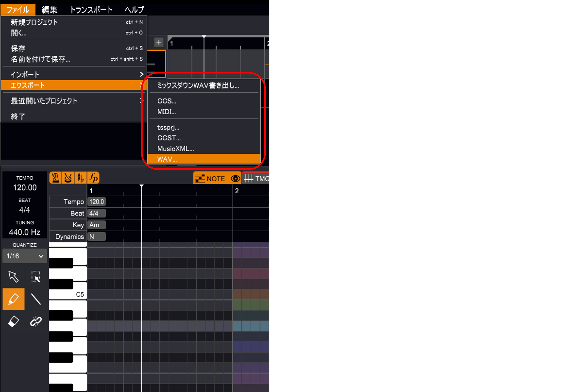Click the Beat 4/4 marker
The width and height of the screenshot is (568, 392).
(x=96, y=213)
